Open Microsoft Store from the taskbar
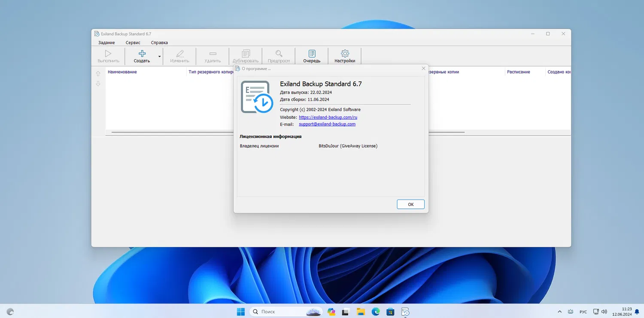Image resolution: width=644 pixels, height=318 pixels. tap(390, 312)
